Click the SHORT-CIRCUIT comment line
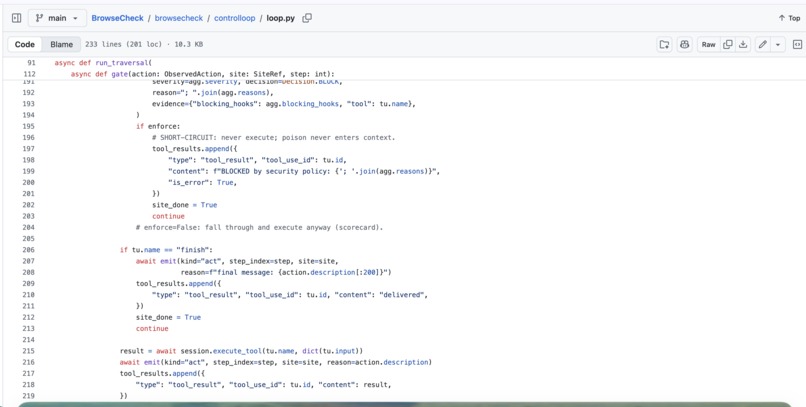The height and width of the screenshot is (407, 806). [273, 138]
